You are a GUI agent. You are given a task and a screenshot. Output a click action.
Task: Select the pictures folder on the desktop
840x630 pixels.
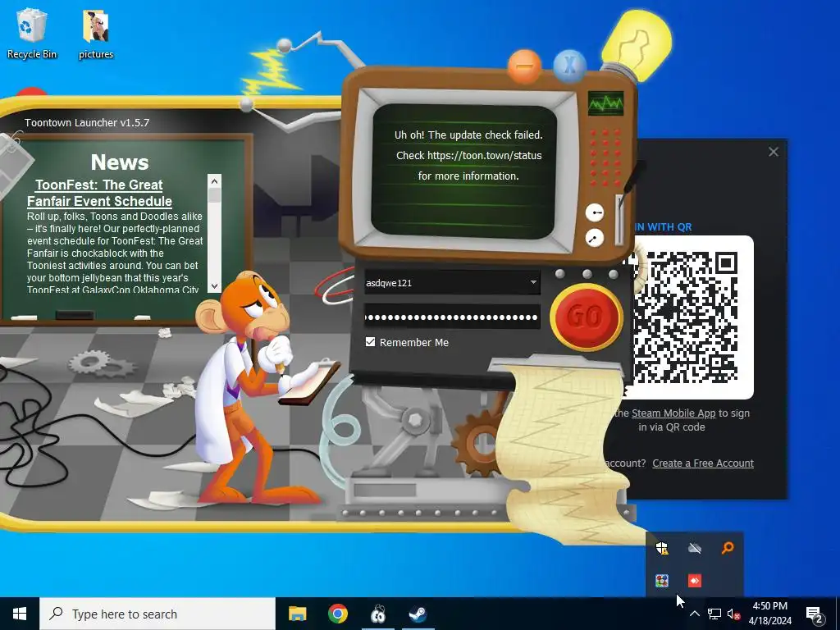[96, 33]
